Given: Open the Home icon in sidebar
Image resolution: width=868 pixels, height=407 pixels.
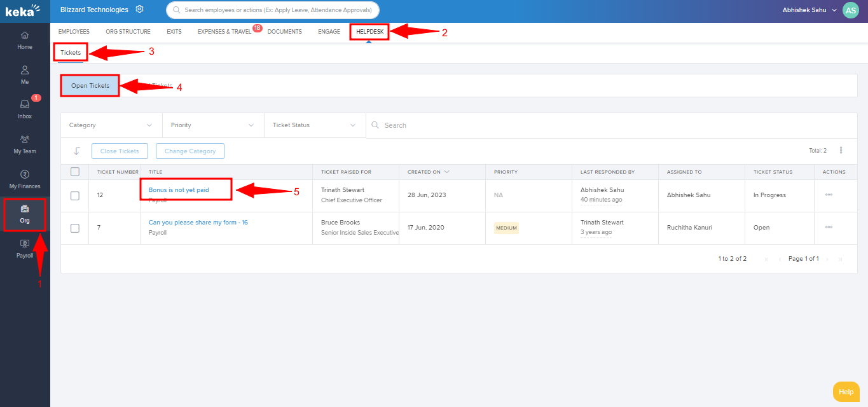Looking at the screenshot, I should pos(25,36).
